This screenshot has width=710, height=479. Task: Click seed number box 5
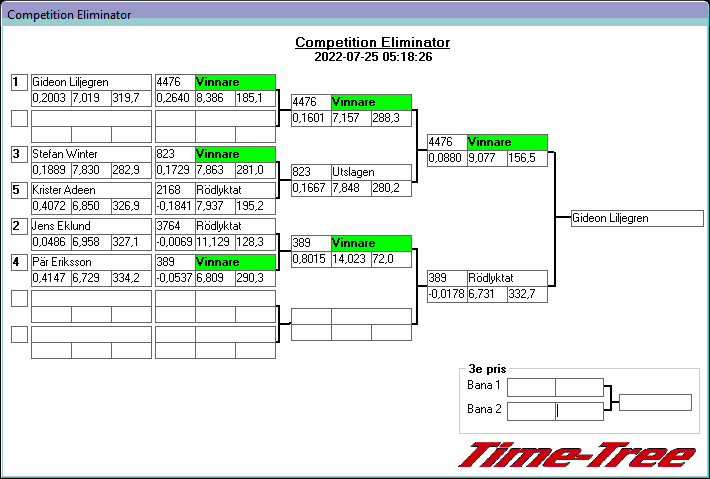pyautogui.click(x=19, y=190)
